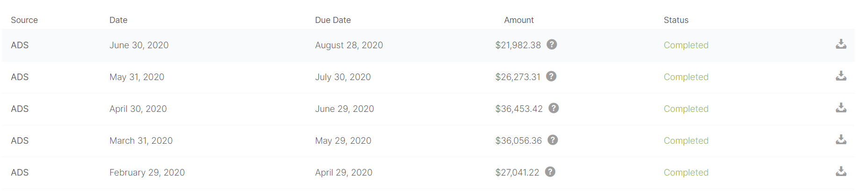Download the March 31, 2020 payment invoice
The width and height of the screenshot is (868, 191).
[841, 140]
